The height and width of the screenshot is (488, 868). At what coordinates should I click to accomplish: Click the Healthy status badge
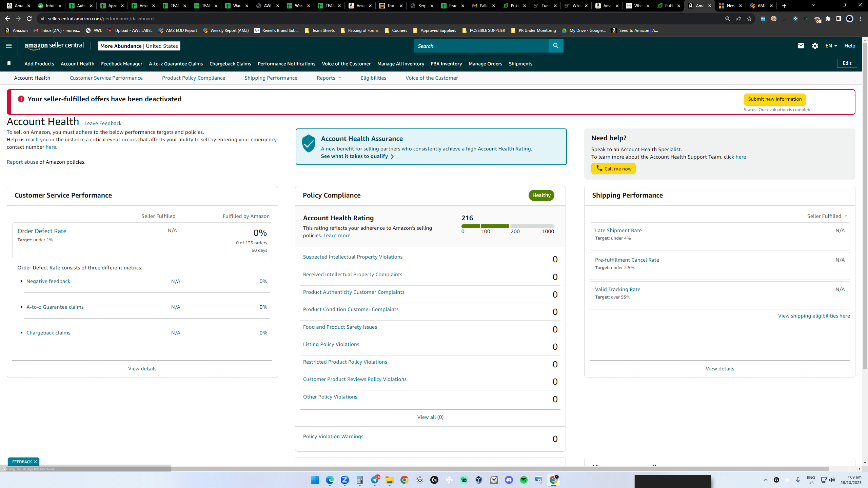541,195
